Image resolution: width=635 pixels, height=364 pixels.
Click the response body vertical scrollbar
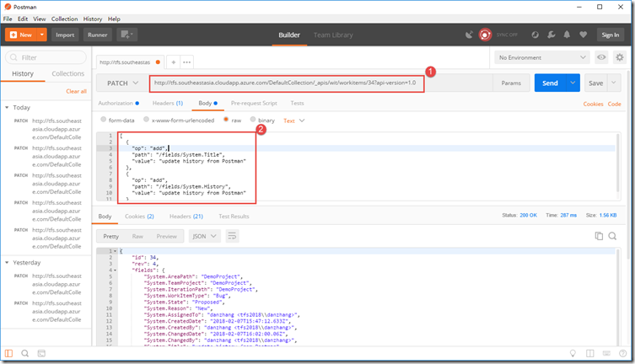point(618,297)
